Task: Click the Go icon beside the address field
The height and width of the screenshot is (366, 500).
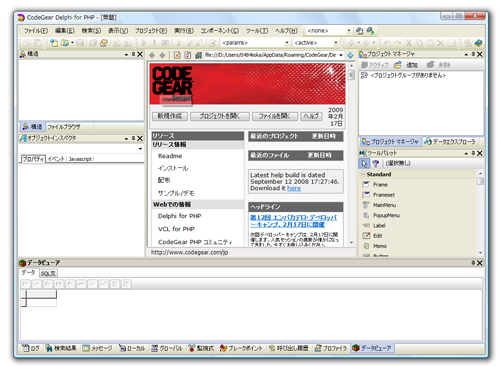Action: click(350, 55)
